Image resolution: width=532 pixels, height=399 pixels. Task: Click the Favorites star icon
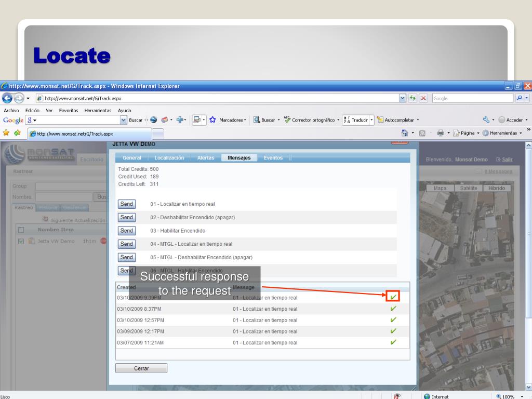point(6,133)
